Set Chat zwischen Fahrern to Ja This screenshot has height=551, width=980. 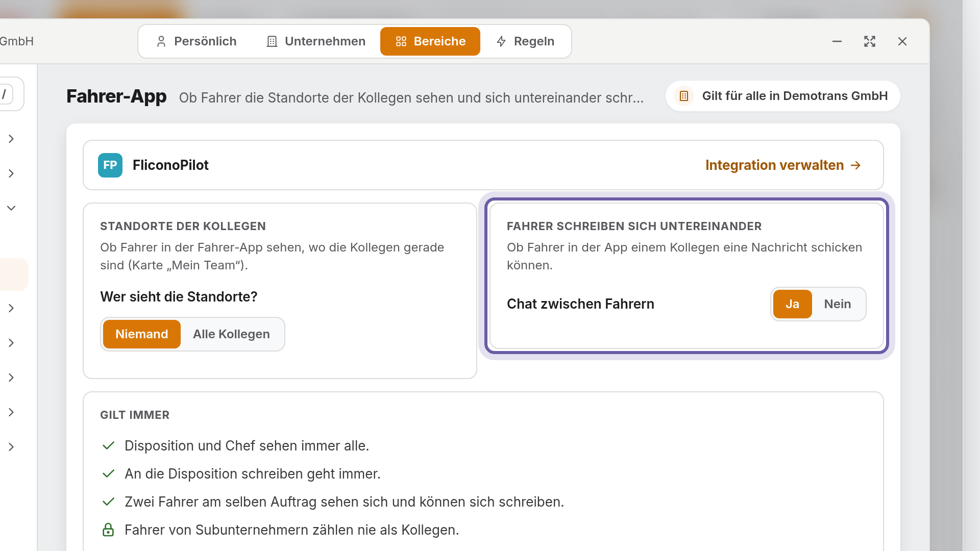pos(792,304)
